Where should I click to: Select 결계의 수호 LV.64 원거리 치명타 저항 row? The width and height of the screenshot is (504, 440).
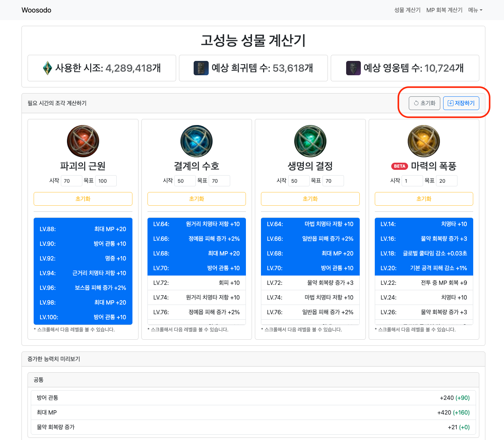(197, 224)
